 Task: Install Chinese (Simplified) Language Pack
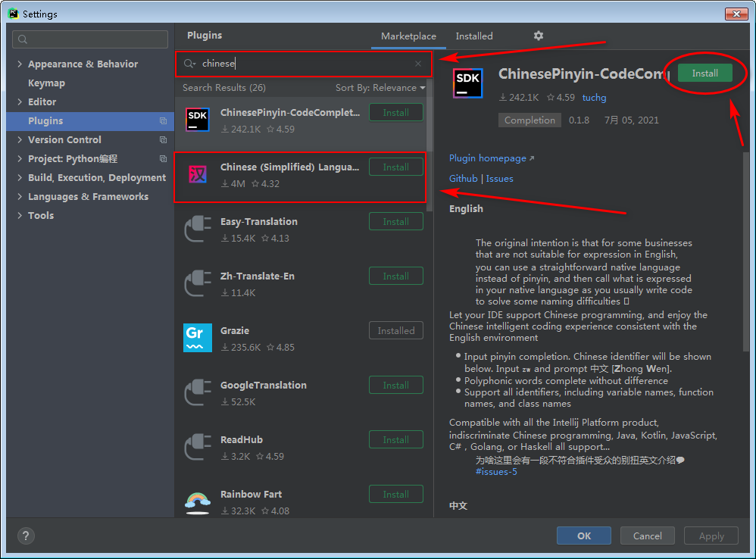pos(396,167)
